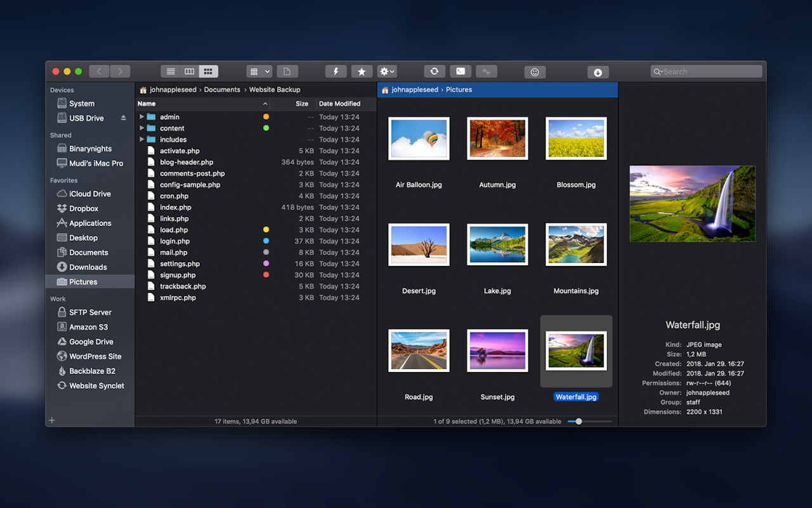
Task: Switch to list view in the toolbar
Action: (170, 71)
